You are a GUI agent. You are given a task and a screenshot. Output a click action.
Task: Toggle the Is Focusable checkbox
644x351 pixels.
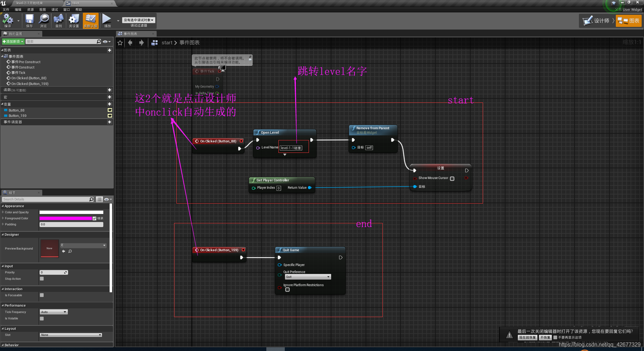42,295
